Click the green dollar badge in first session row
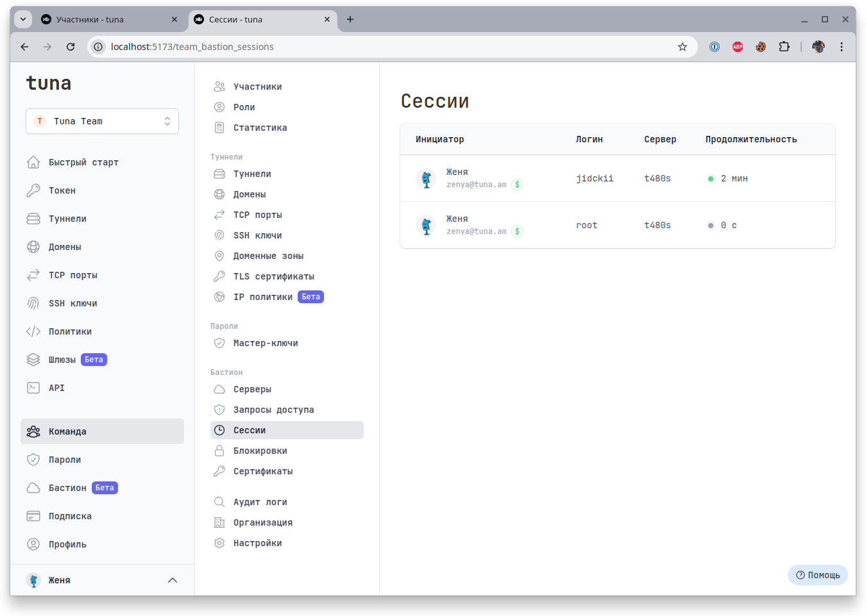 click(517, 185)
